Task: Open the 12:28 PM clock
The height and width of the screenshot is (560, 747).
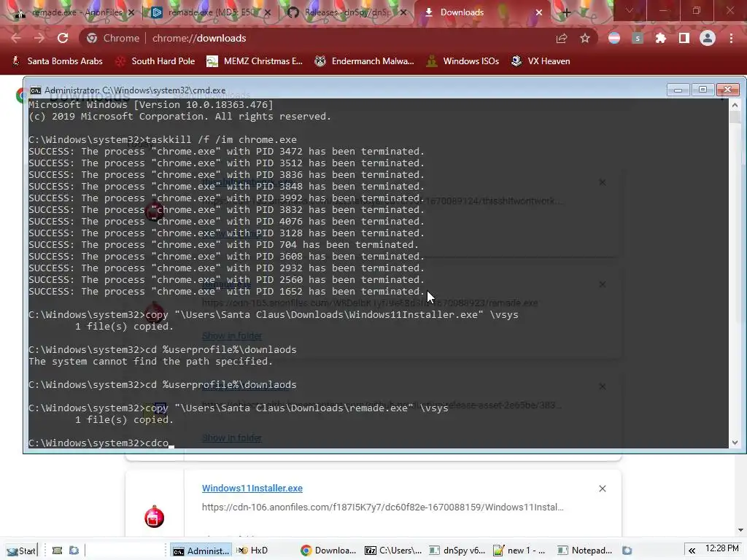Action: 721,548
